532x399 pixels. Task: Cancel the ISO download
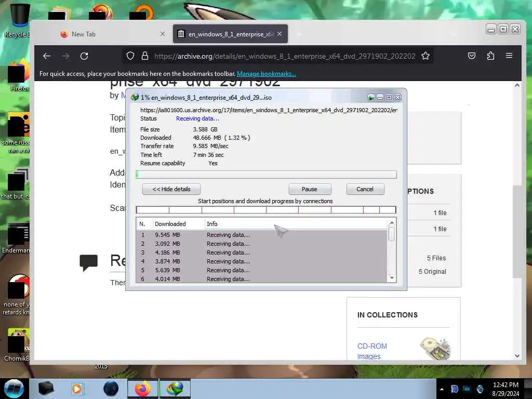pyautogui.click(x=365, y=189)
